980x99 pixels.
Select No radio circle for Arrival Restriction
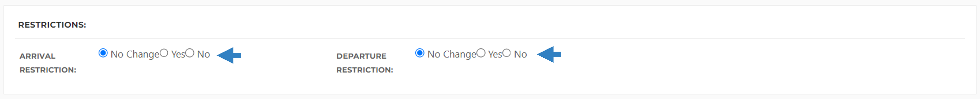[x=190, y=53]
